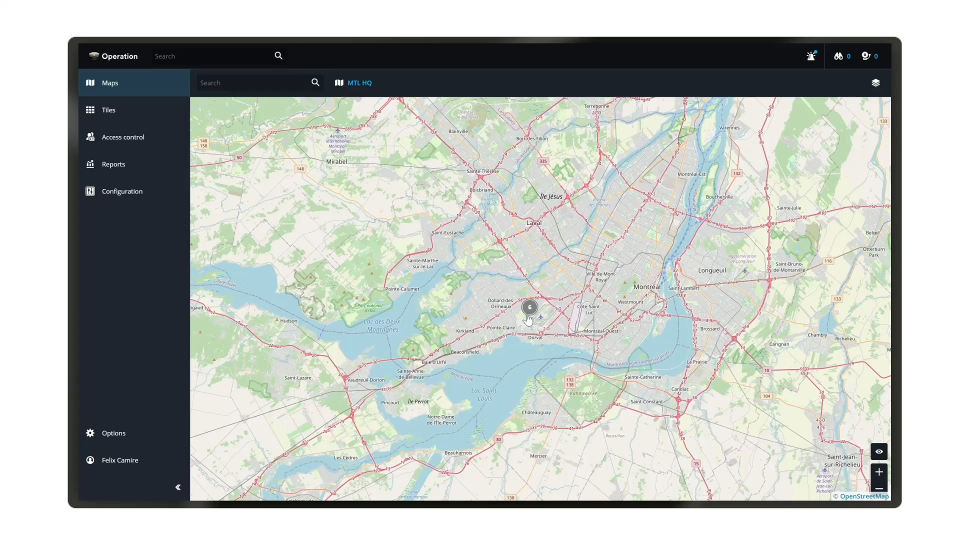
Task: Click the Options gear icon
Action: pos(90,433)
